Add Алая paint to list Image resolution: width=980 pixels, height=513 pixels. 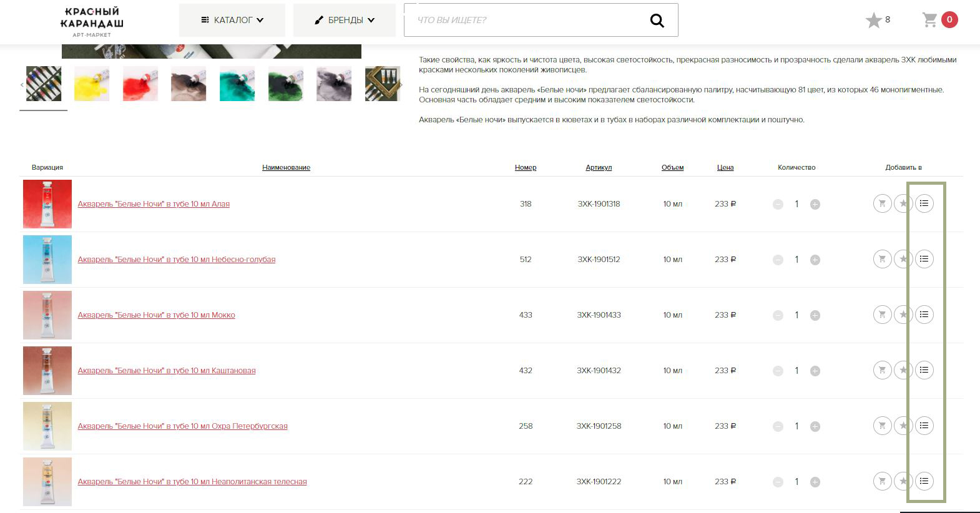coord(924,203)
